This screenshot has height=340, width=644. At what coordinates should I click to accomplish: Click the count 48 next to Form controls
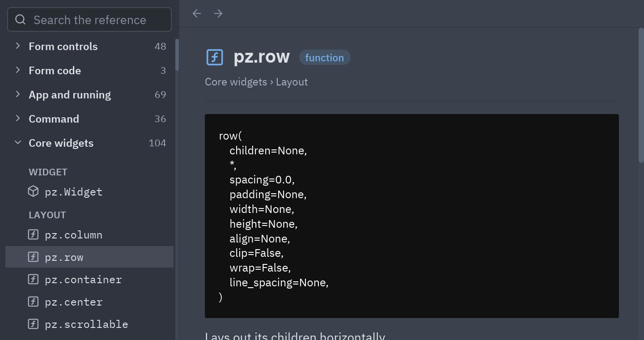(x=160, y=46)
